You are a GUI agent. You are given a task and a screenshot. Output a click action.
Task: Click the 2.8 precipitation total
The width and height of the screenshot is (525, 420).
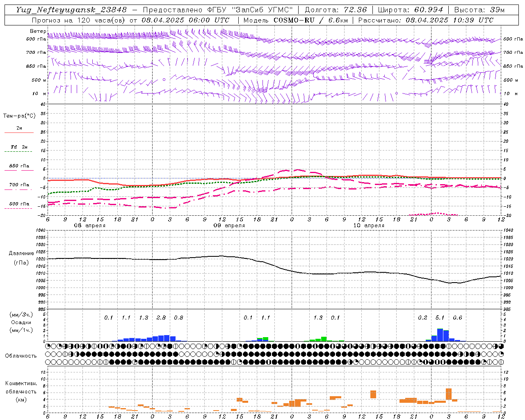[x=161, y=318]
